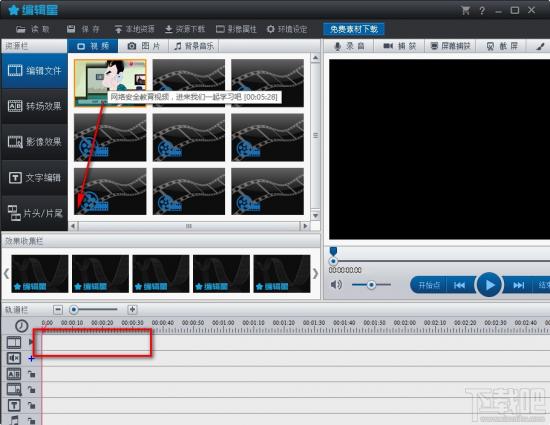The height and width of the screenshot is (425, 550).
Task: Expand the effects collection to the right
Action: coord(315,274)
